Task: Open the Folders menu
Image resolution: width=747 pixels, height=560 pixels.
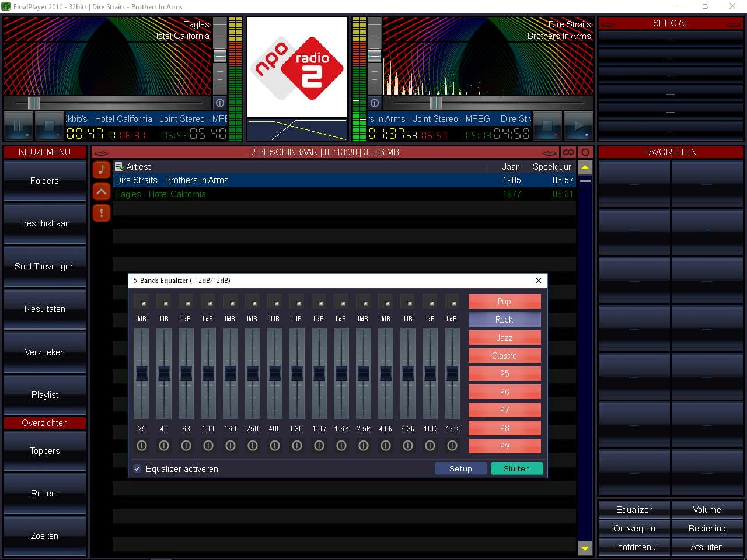Action: click(45, 181)
